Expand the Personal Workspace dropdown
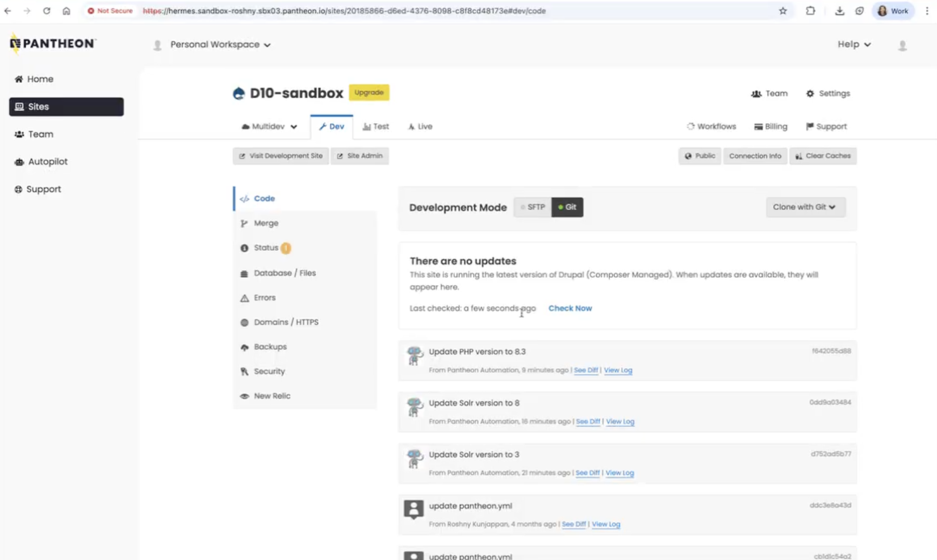The image size is (937, 560). pyautogui.click(x=220, y=45)
